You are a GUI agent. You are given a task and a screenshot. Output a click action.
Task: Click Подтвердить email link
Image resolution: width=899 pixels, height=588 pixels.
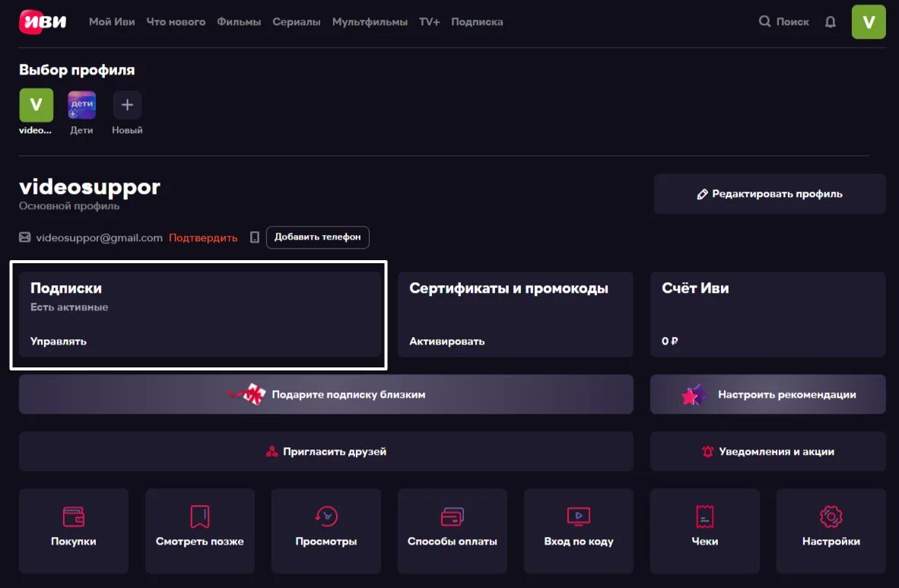tap(203, 237)
